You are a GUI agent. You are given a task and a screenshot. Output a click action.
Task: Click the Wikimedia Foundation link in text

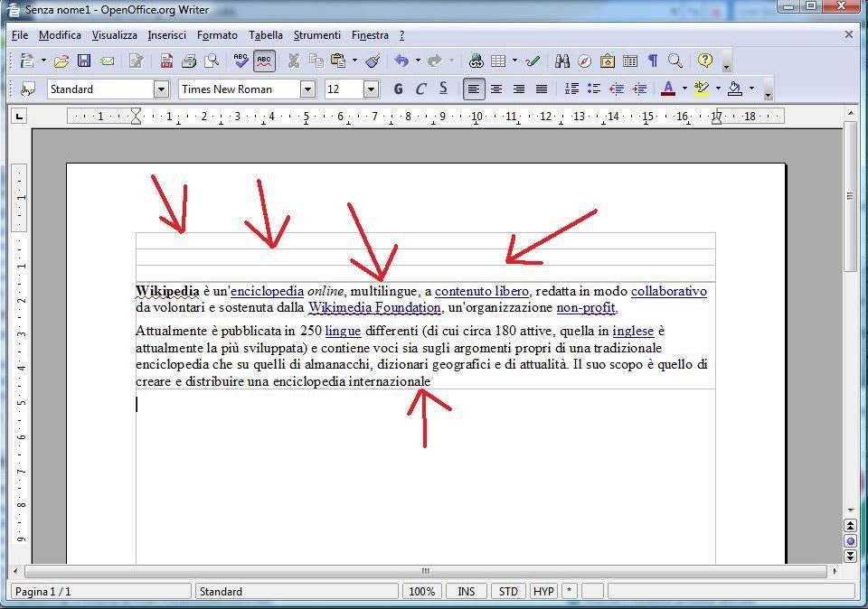pos(374,308)
